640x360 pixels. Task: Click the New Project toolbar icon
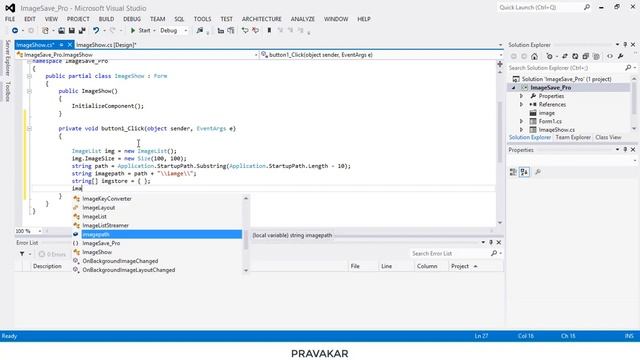pyautogui.click(x=45, y=31)
